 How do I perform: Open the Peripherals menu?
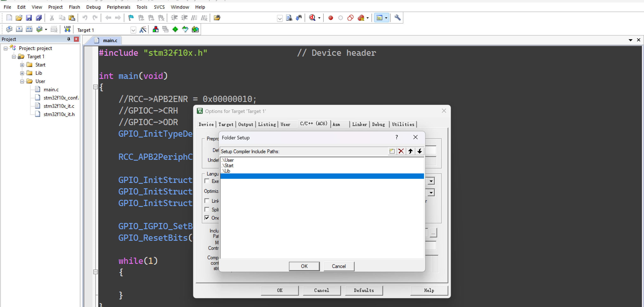(118, 7)
